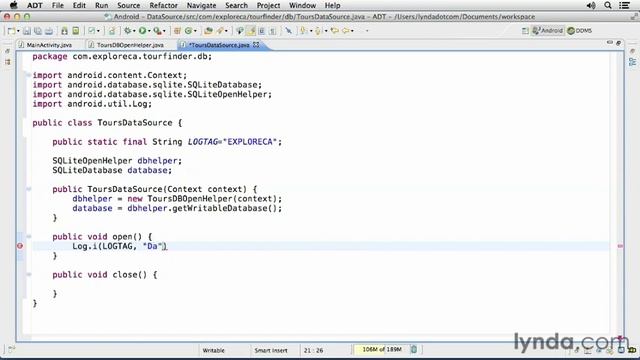Screen dimensions: 640x360
Task: Collapse the ToursDataSource constructor fold
Action: point(29,189)
